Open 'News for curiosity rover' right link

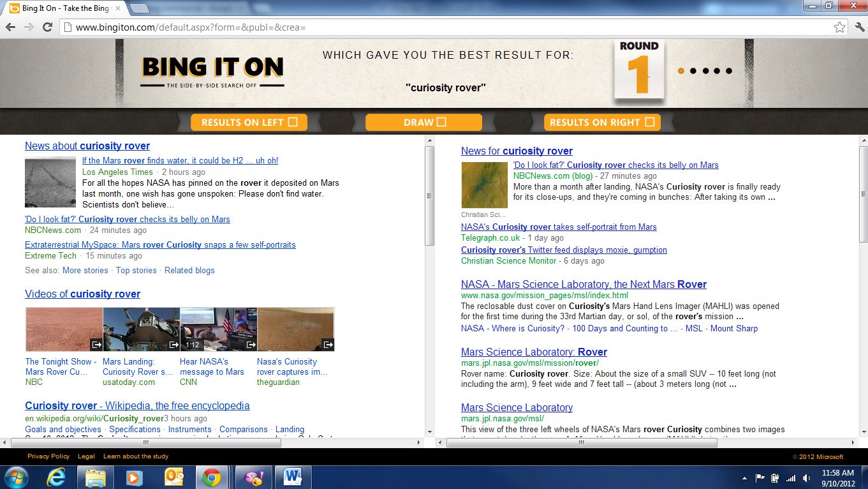(x=517, y=151)
